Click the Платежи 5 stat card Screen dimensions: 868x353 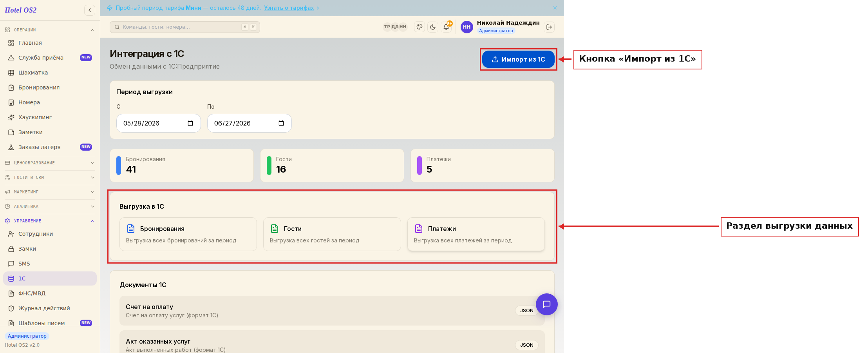(x=483, y=166)
